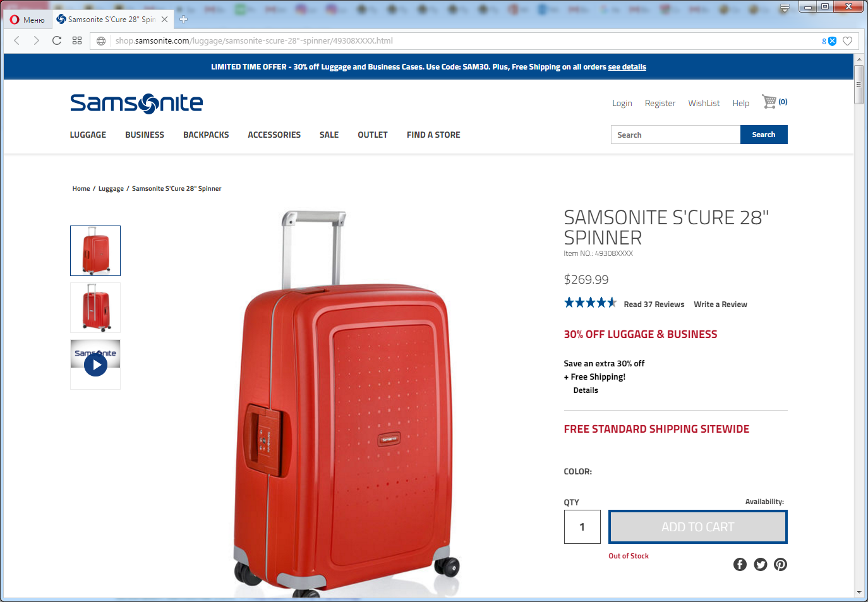Click the quantity box
This screenshot has width=868, height=602.
point(582,527)
